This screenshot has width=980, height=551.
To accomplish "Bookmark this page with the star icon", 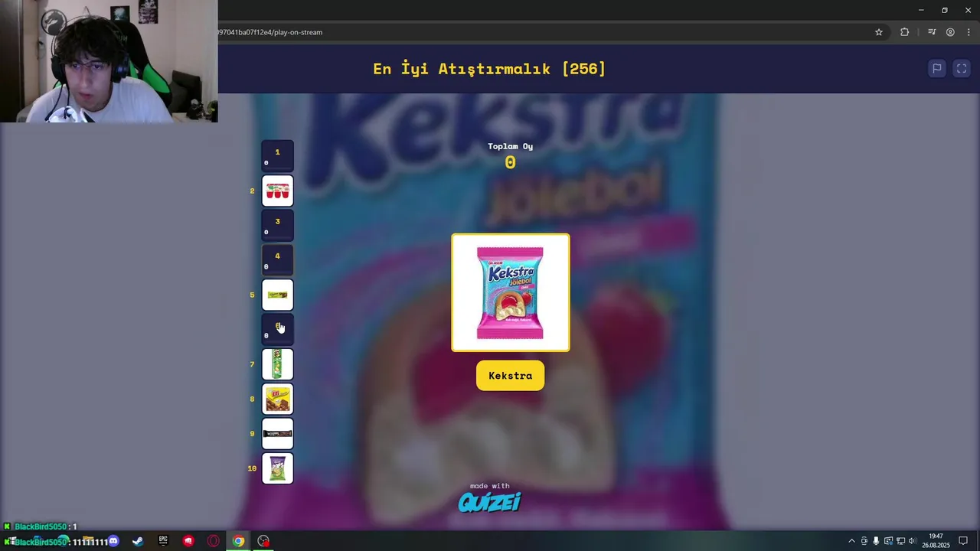I will coord(879,32).
